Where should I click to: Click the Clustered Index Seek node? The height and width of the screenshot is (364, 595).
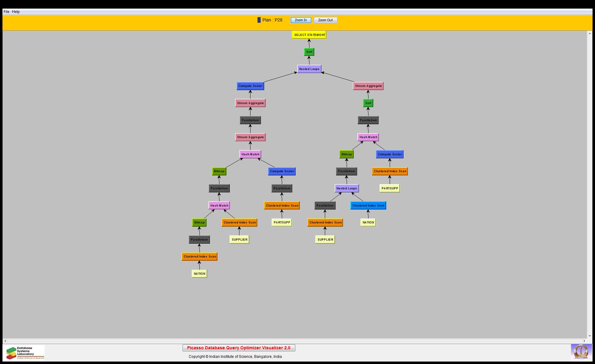click(368, 206)
